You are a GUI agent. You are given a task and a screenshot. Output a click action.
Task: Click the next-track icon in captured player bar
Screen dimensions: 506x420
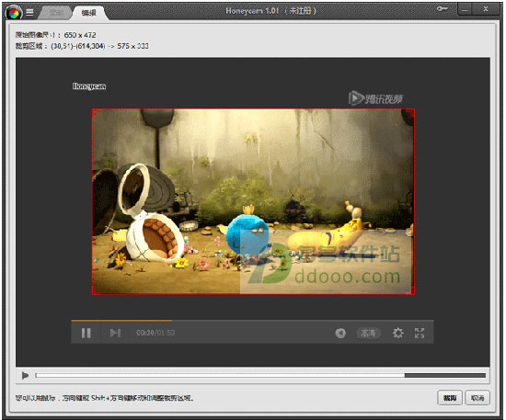(115, 333)
